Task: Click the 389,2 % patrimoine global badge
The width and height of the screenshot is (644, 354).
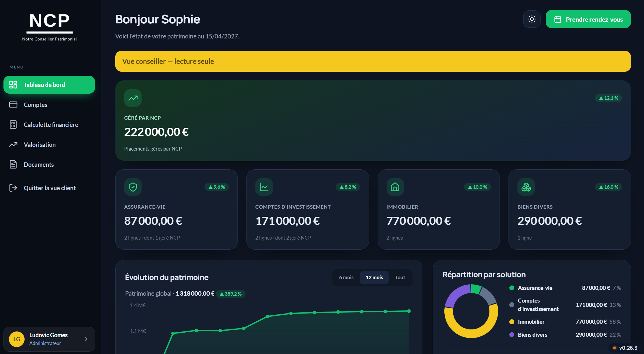Action: click(231, 294)
